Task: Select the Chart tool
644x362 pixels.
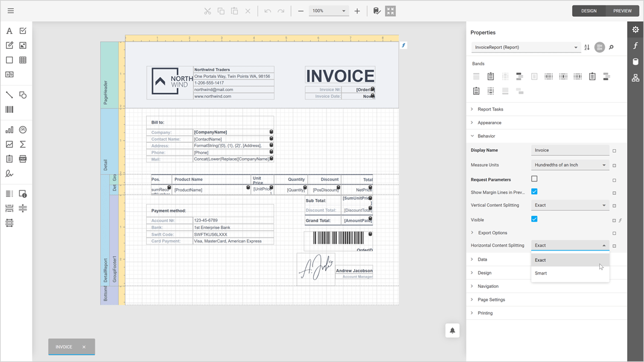Action: pyautogui.click(x=9, y=129)
